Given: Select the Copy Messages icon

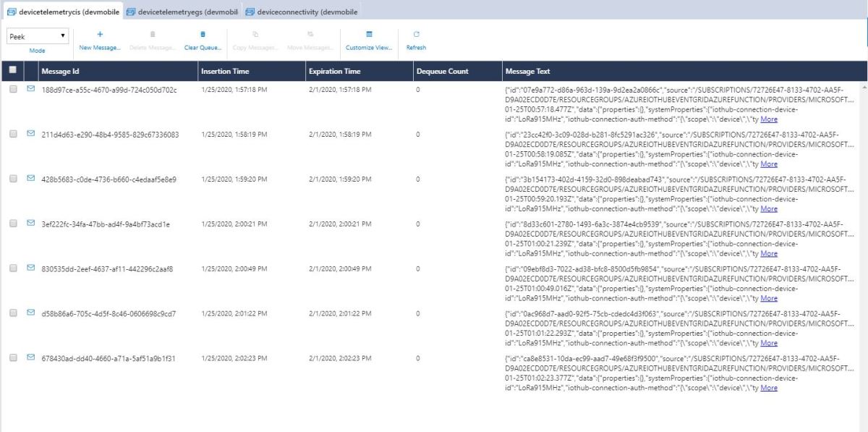Looking at the screenshot, I should pyautogui.click(x=255, y=34).
